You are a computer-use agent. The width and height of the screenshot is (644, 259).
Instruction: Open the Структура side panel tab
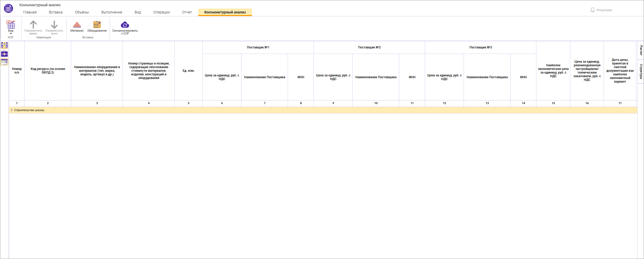641,71
